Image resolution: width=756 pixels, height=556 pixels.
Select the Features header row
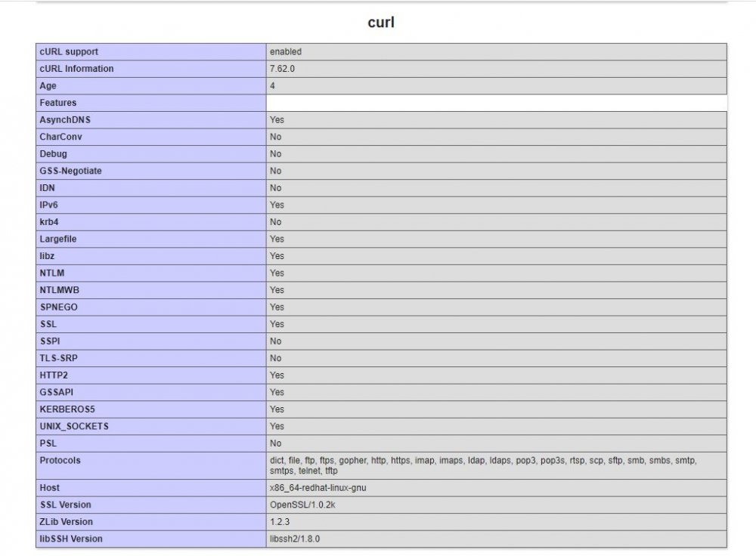pyautogui.click(x=57, y=103)
